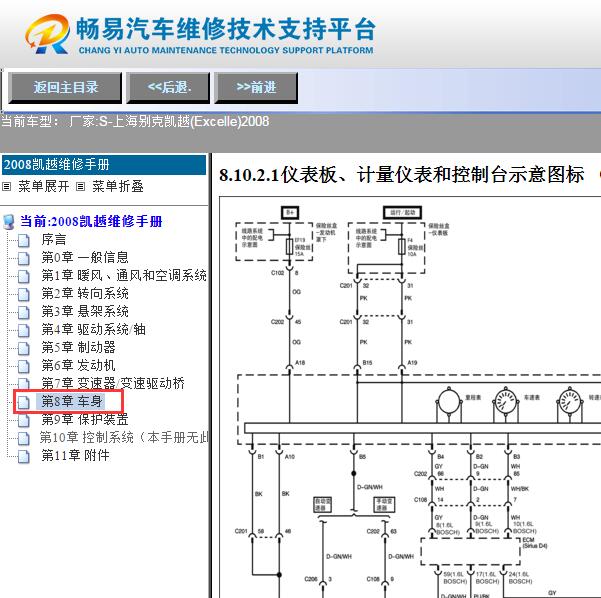The image size is (601, 598).
Task: Click the 菜单展开 square icon
Action: [x=7, y=187]
